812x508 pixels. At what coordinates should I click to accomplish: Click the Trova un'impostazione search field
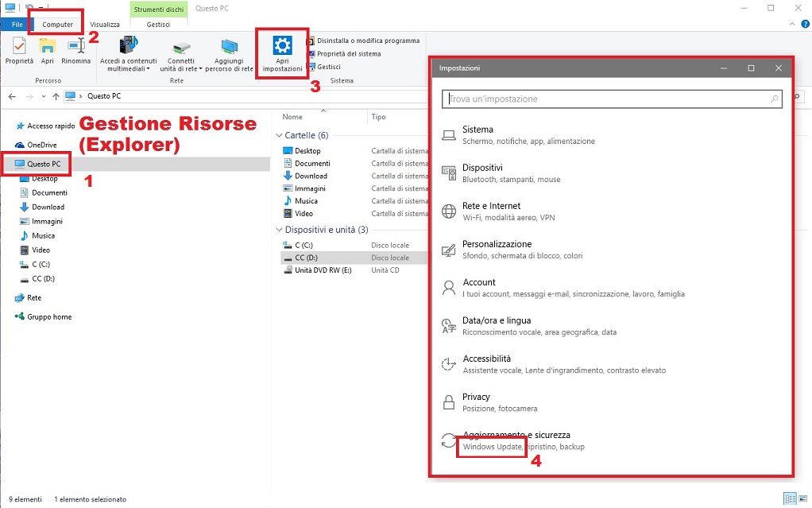612,99
